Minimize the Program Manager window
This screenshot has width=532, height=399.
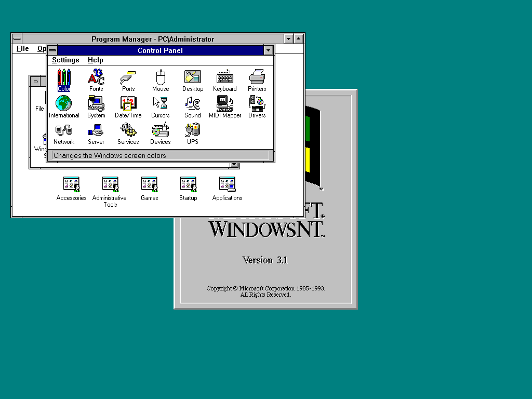click(289, 38)
